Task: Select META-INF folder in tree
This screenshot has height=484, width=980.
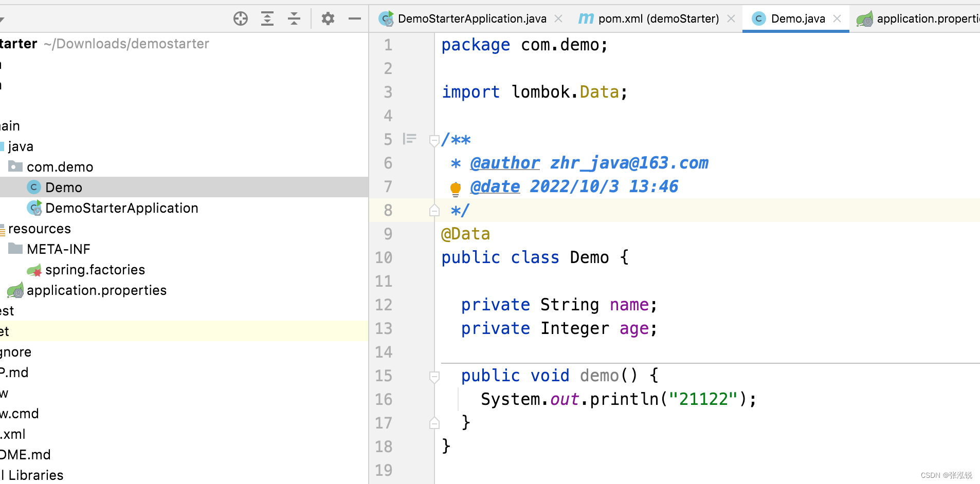Action: (x=184, y=249)
